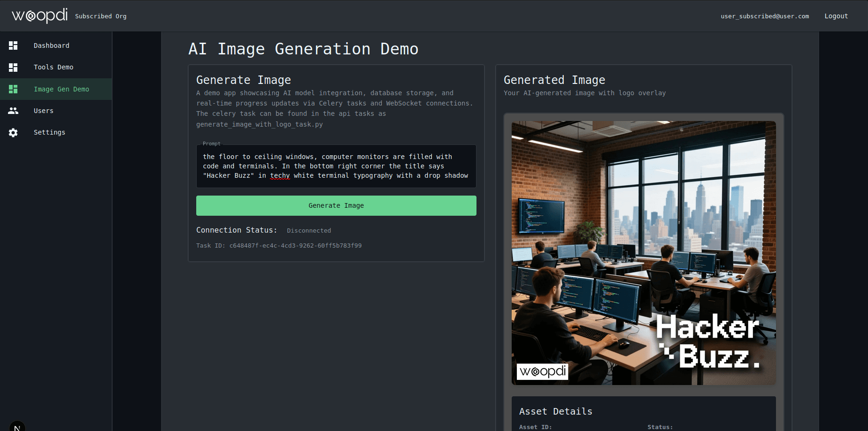Open the Dashboard menu item
The width and height of the screenshot is (868, 431).
point(52,45)
